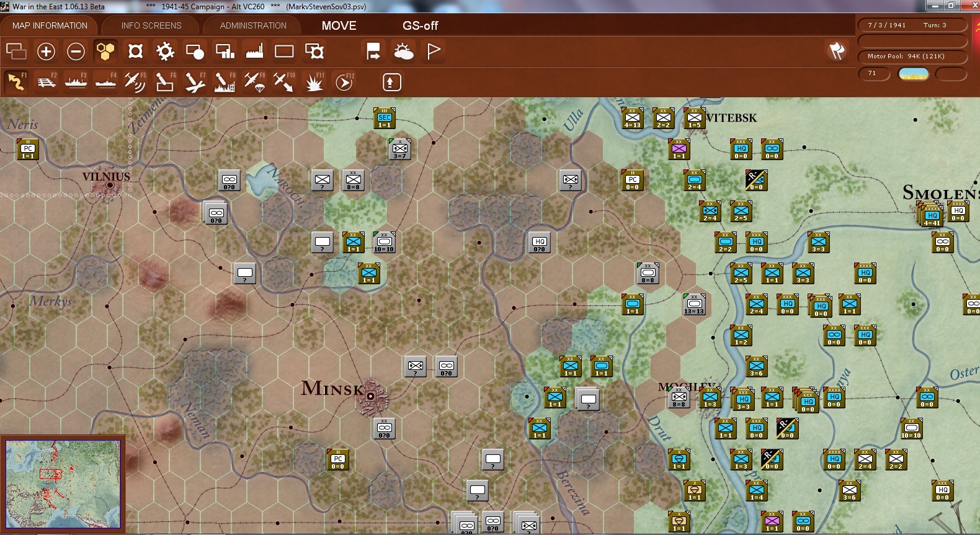Zoom out the map with minus icon
The width and height of the screenshot is (980, 535).
[x=76, y=51]
